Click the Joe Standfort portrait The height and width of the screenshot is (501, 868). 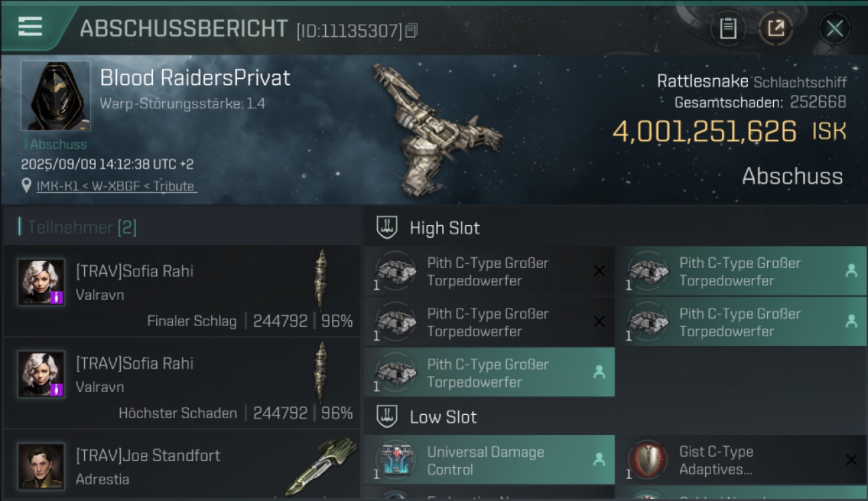41,466
